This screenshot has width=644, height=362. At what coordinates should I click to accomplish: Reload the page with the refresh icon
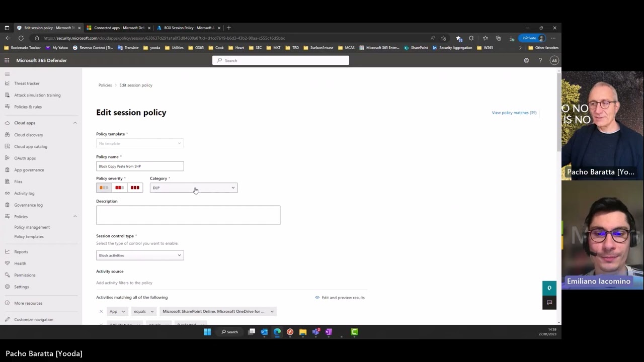pos(21,38)
